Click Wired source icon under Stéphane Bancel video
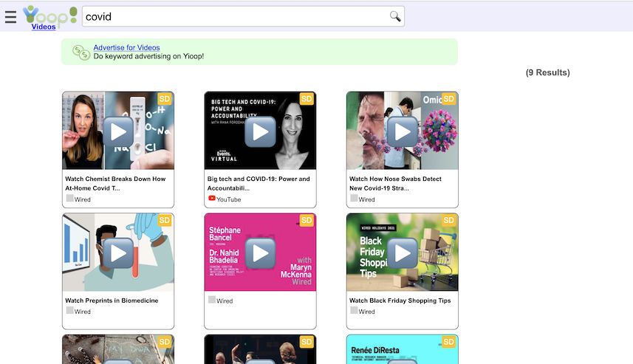633x364 pixels. point(212,300)
